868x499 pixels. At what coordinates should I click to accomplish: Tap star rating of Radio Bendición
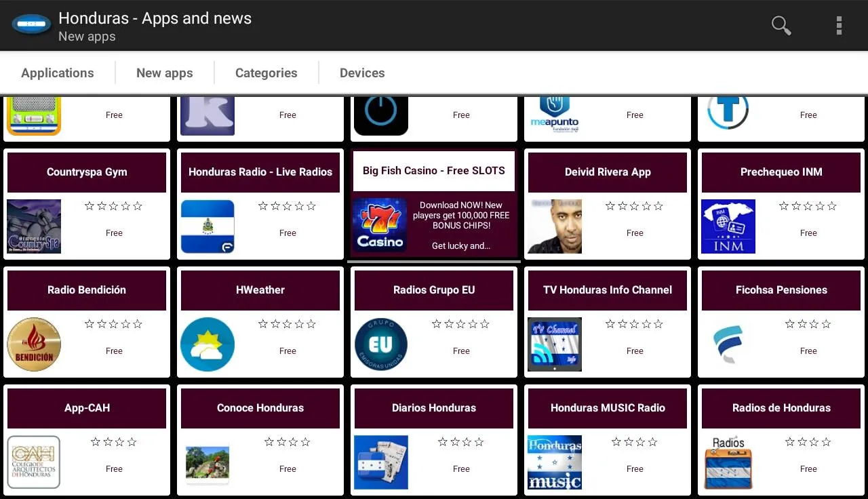tap(114, 324)
